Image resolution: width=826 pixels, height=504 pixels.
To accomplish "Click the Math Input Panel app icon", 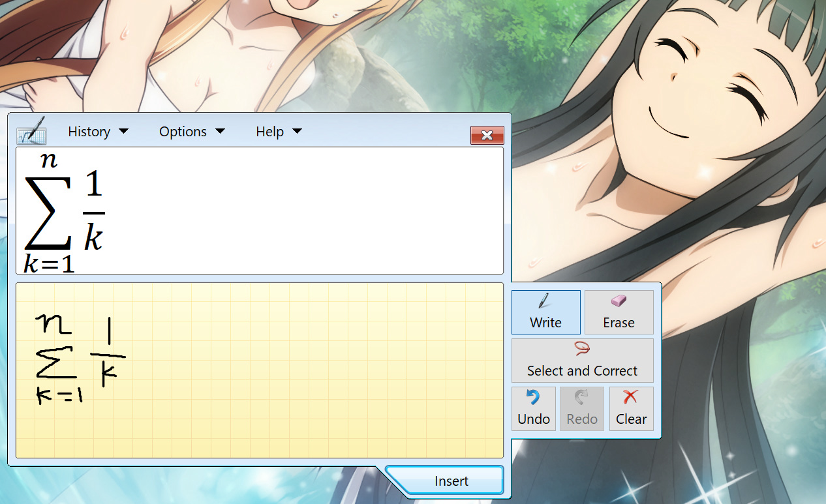I will pos(31,131).
